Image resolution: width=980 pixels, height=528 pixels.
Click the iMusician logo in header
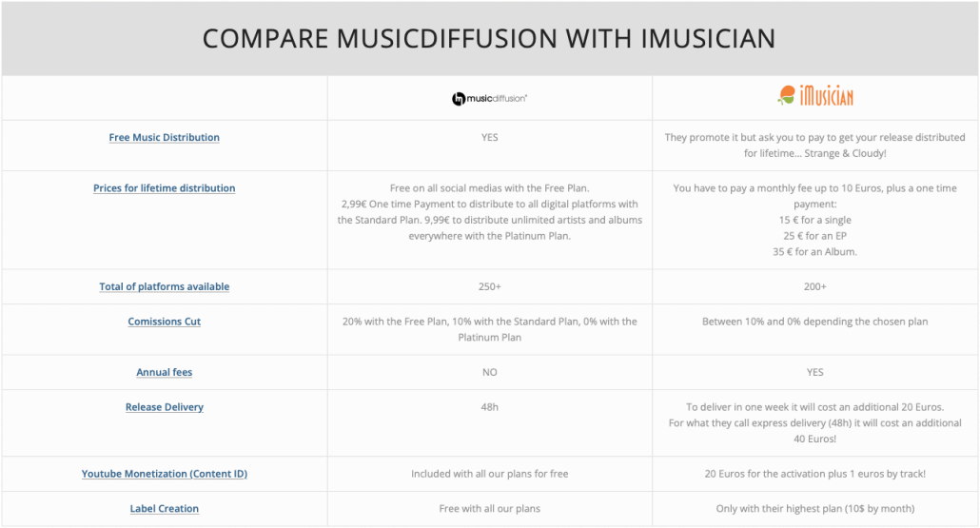tap(815, 96)
